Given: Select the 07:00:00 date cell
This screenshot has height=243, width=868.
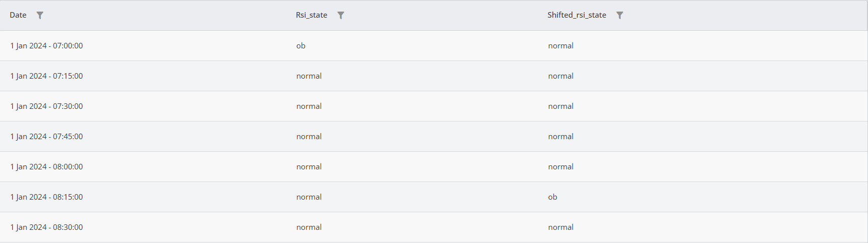Looking at the screenshot, I should [46, 46].
